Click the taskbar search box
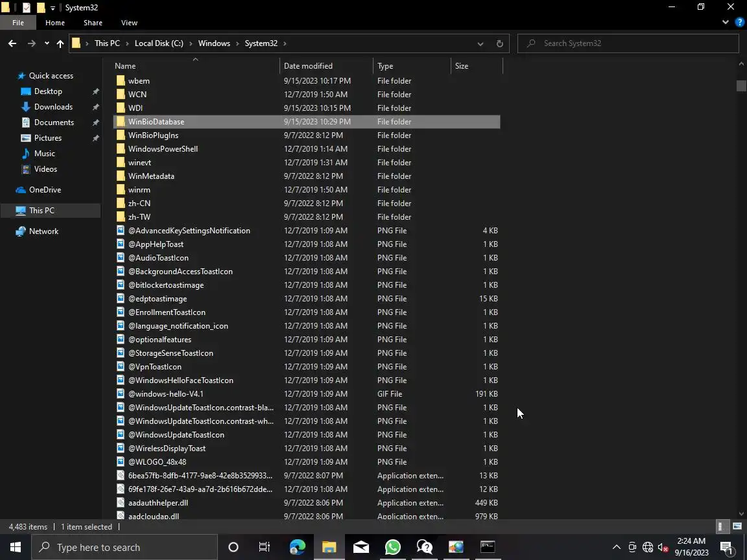This screenshot has height=560, width=747. click(124, 547)
